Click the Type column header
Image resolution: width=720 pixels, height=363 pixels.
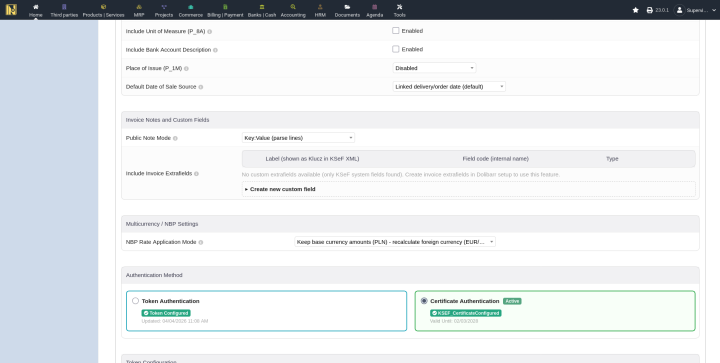(612, 159)
